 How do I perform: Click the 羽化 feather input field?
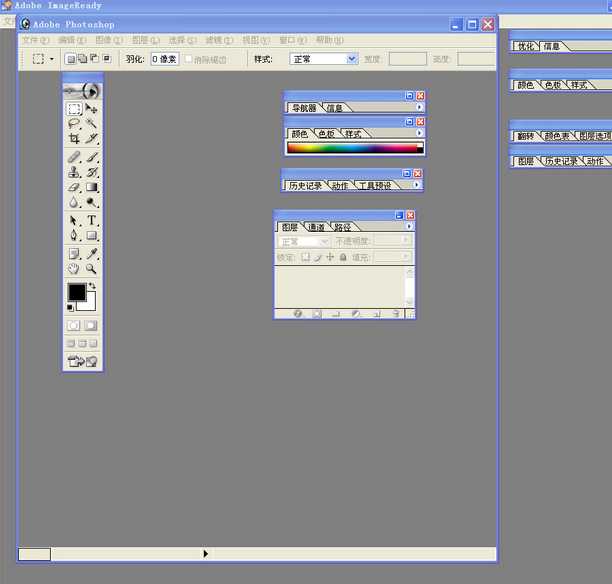(x=165, y=59)
